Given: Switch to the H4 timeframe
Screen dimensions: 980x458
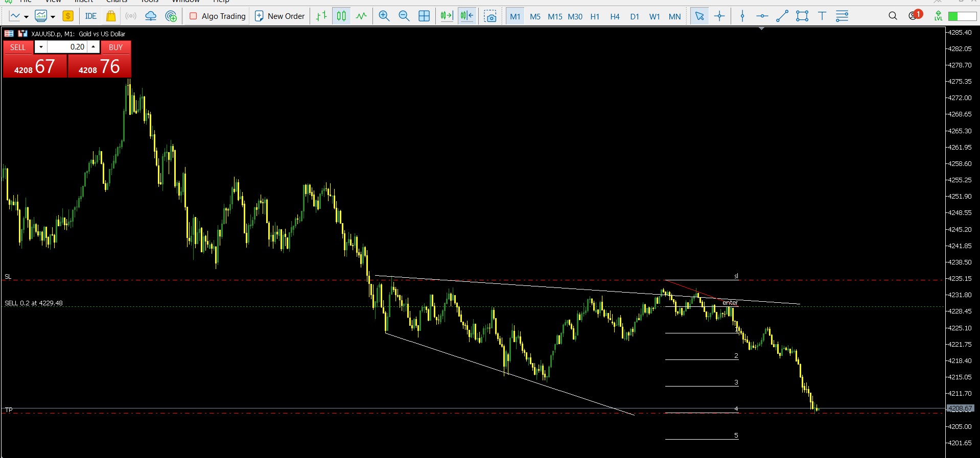Looking at the screenshot, I should point(615,16).
